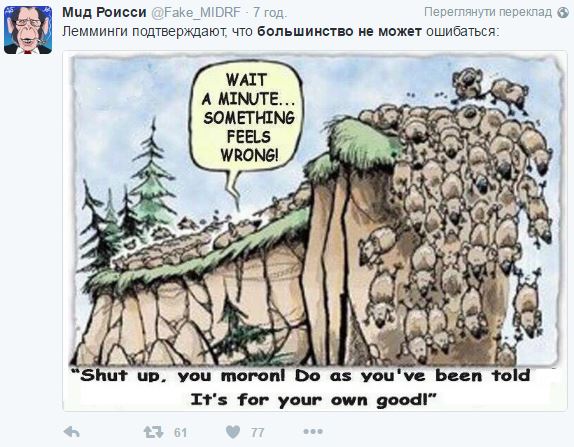Open the tweet via 7 год. timestamp
This screenshot has height=447, width=574.
pos(270,13)
